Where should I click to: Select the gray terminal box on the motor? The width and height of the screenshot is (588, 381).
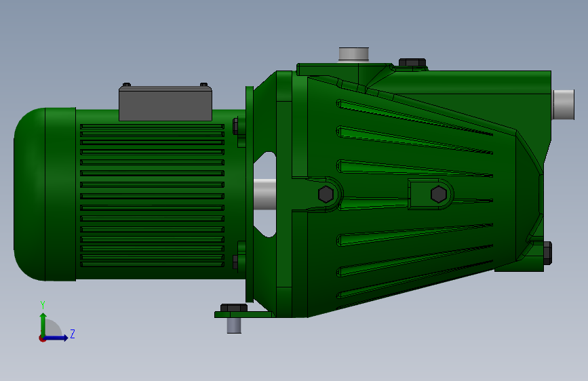click(x=165, y=103)
